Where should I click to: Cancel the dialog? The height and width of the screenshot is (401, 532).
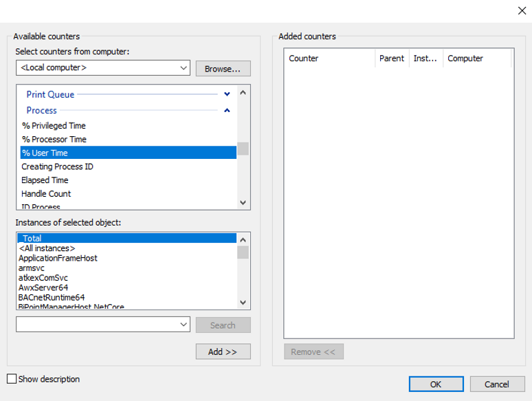pyautogui.click(x=495, y=384)
